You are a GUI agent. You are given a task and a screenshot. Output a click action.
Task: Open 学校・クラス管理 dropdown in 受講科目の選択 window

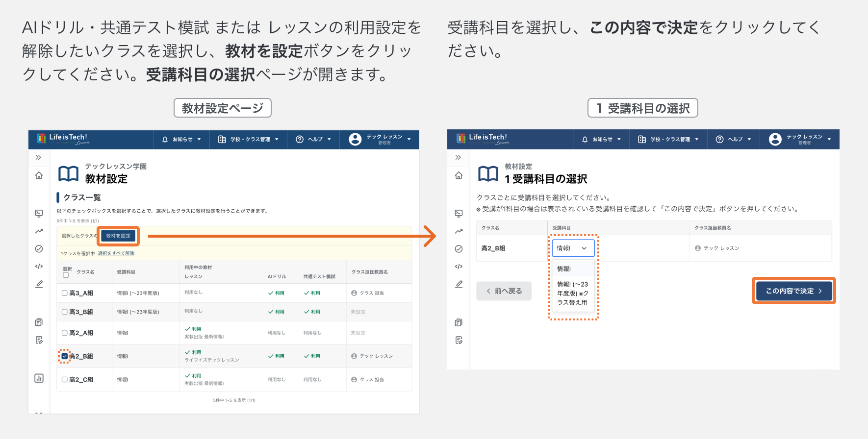(x=668, y=140)
